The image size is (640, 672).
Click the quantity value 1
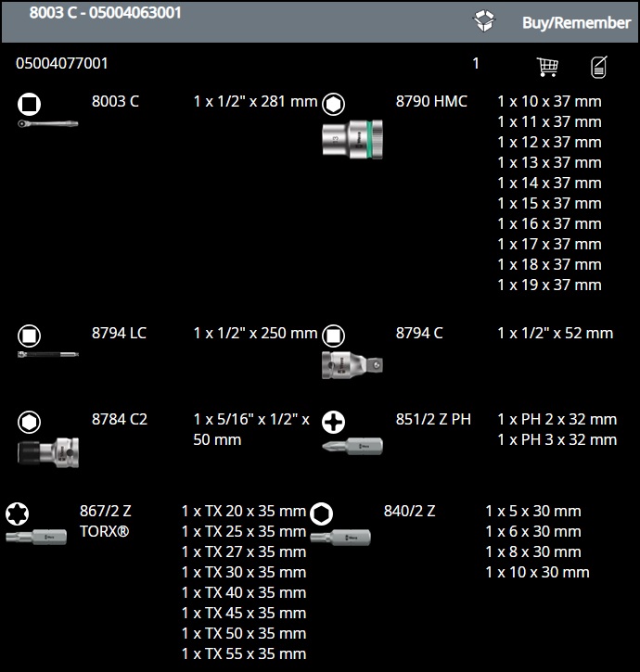coord(475,63)
